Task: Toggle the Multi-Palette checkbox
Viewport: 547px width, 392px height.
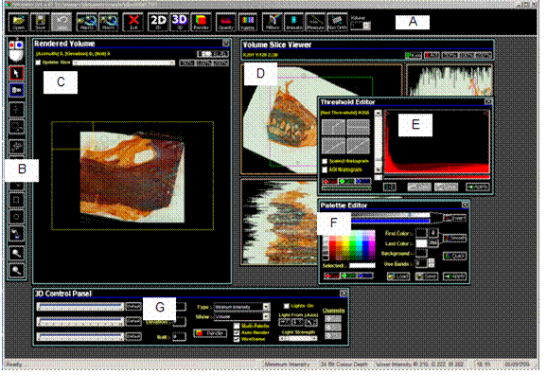Action: click(x=237, y=326)
